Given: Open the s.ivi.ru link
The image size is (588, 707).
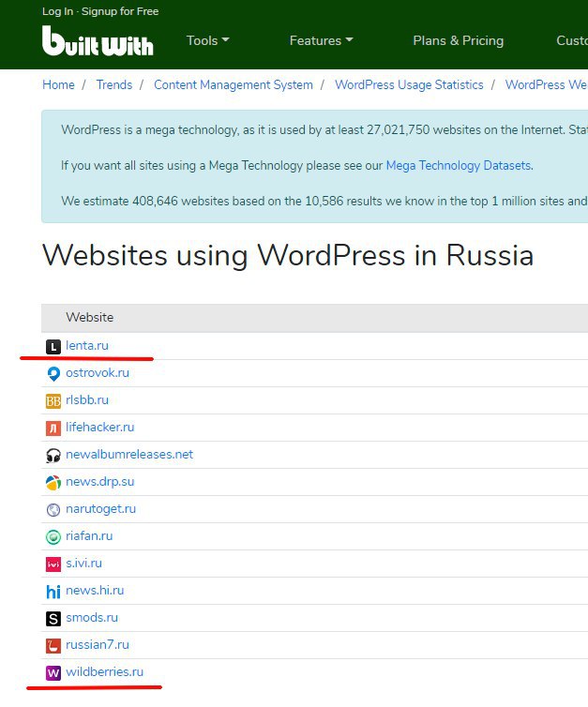Looking at the screenshot, I should pos(83,564).
